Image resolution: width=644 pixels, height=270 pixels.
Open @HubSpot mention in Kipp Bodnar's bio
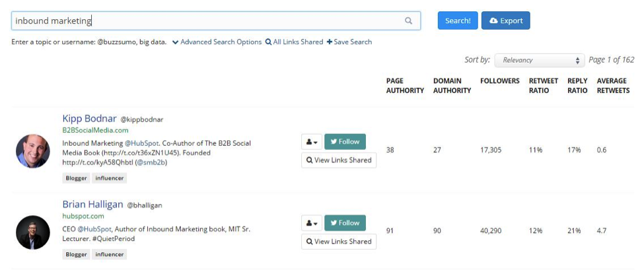142,143
